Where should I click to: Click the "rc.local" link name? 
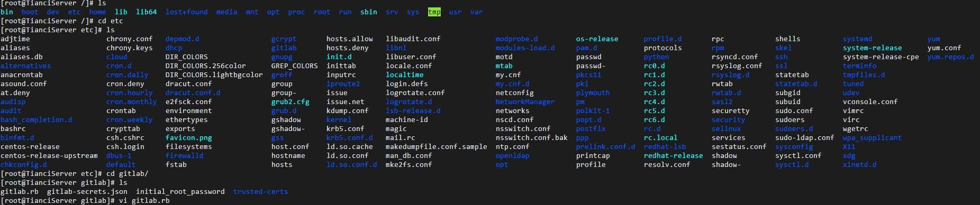click(x=661, y=138)
